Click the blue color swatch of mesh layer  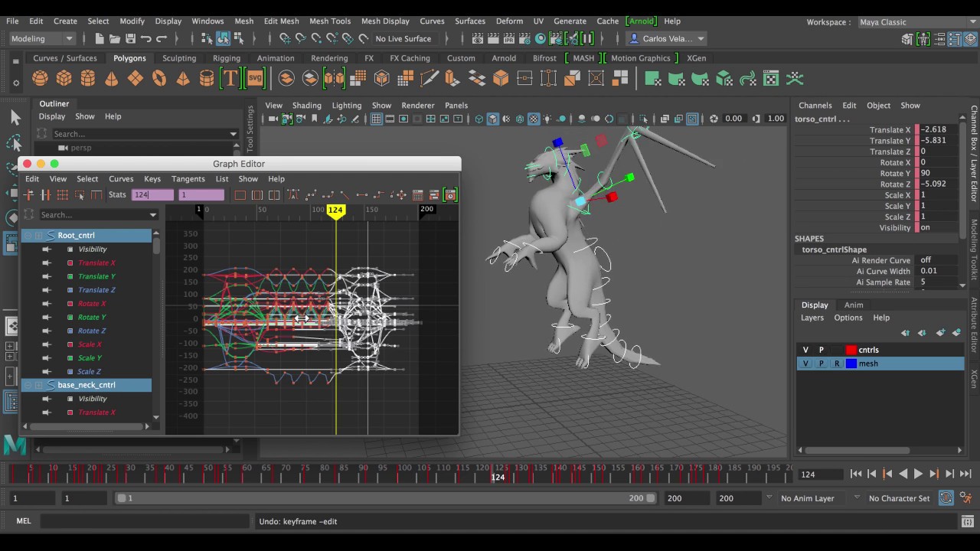851,364
